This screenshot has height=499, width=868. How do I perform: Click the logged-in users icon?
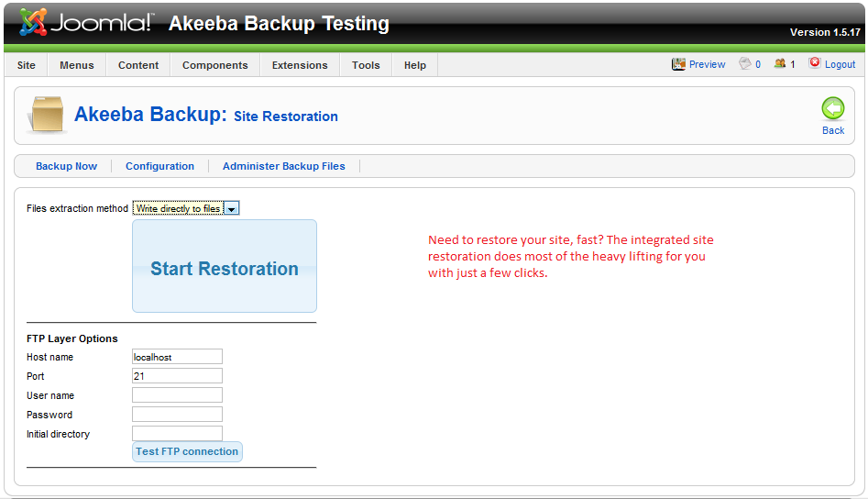(x=780, y=64)
